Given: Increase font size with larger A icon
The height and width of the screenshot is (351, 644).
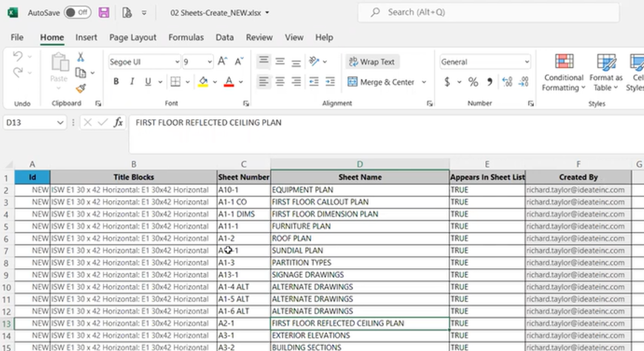Looking at the screenshot, I should (x=222, y=62).
